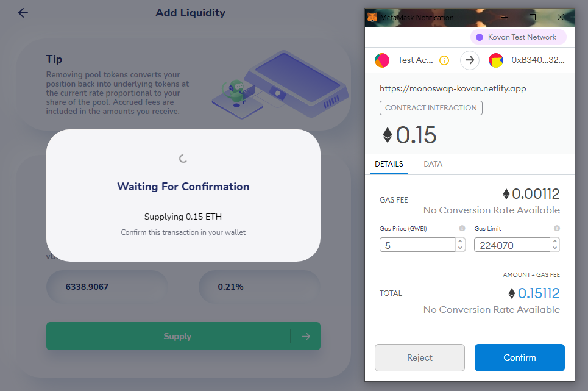Screen dimensions: 588x391
Task: Reject the MetaMask transaction
Action: point(420,357)
